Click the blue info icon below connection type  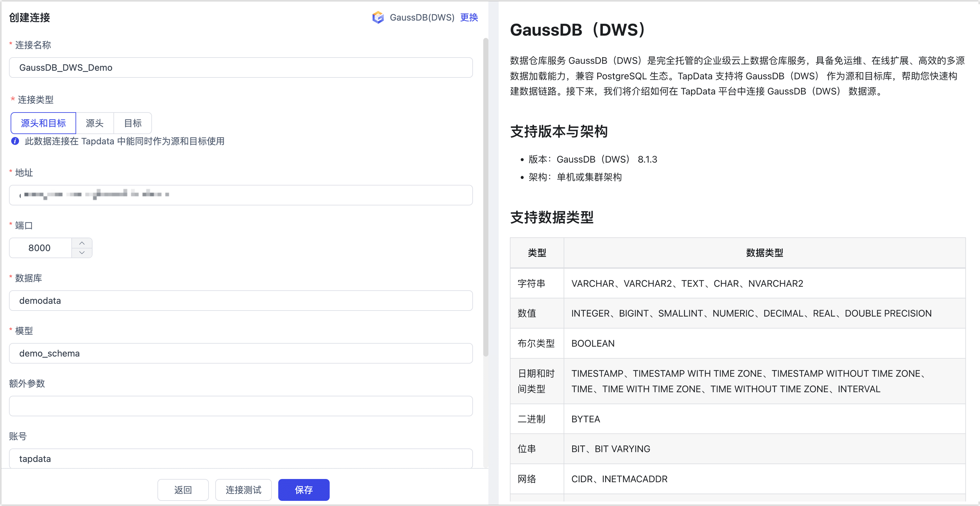coord(14,141)
